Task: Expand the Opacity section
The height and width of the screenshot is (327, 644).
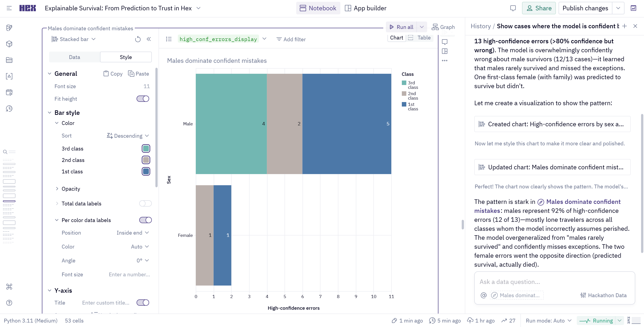Action: point(71,189)
